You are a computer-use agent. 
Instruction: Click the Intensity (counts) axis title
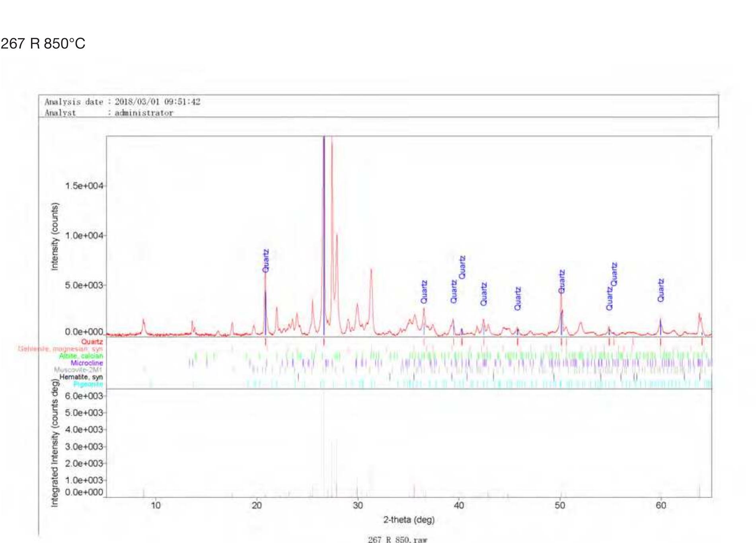tap(55, 237)
